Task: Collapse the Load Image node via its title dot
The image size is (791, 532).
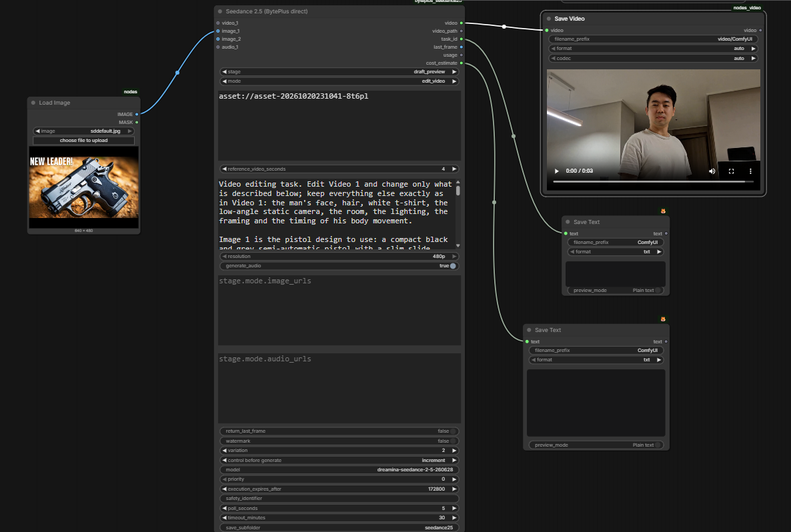Action: click(x=33, y=103)
